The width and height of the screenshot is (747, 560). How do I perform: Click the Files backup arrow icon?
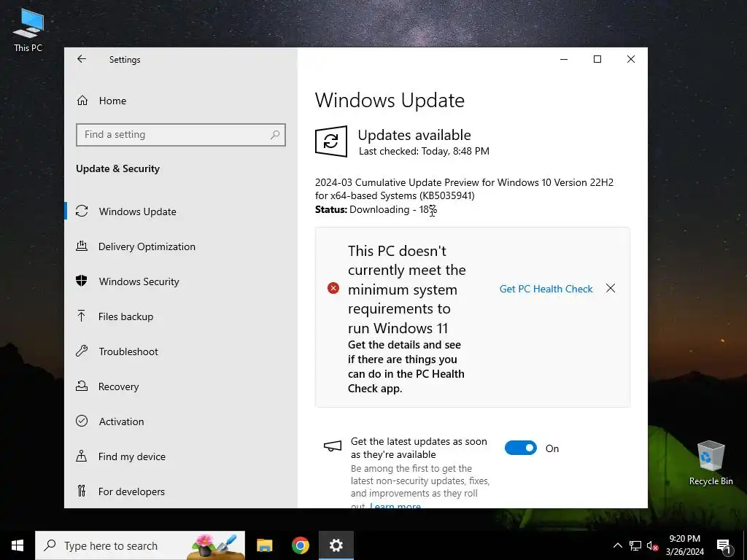tap(82, 316)
